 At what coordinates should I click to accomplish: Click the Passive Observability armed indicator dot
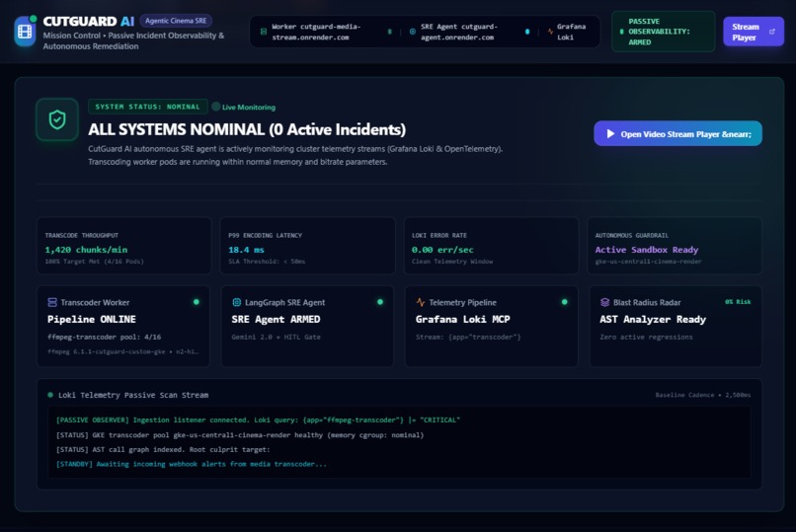tap(621, 32)
